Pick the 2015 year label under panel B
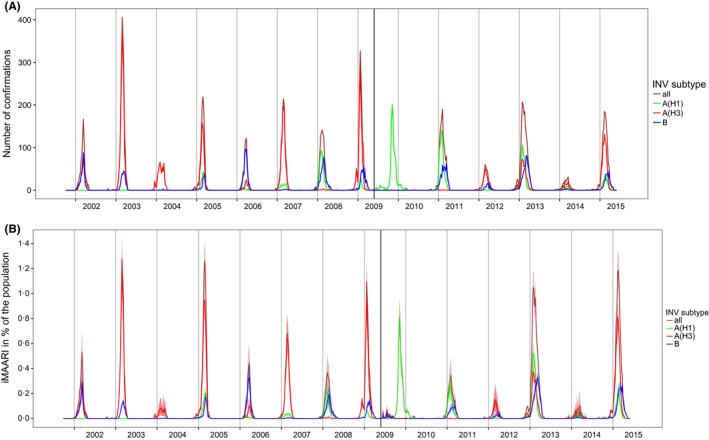709x440 pixels. (x=633, y=435)
